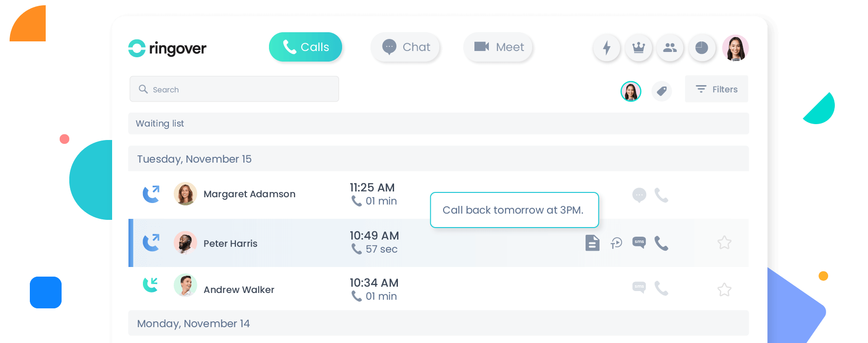868x343 pixels.
Task: Click the call replay icon for Peter Harris
Action: [616, 243]
